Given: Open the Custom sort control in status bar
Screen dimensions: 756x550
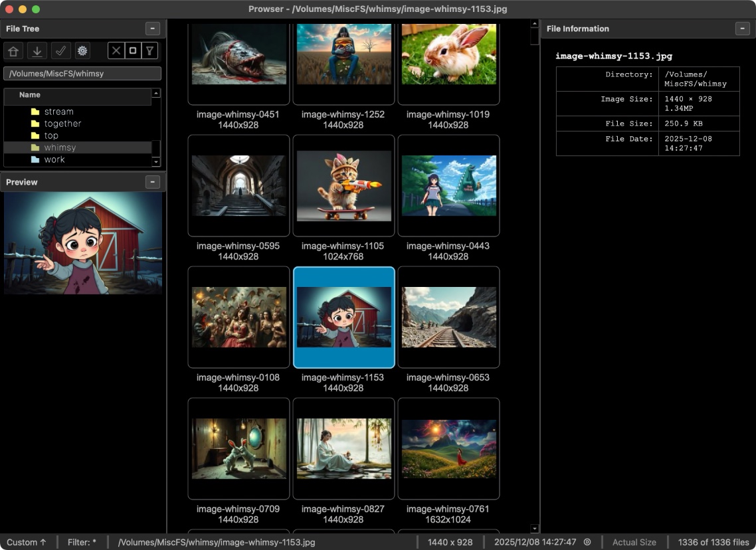Looking at the screenshot, I should (x=27, y=542).
